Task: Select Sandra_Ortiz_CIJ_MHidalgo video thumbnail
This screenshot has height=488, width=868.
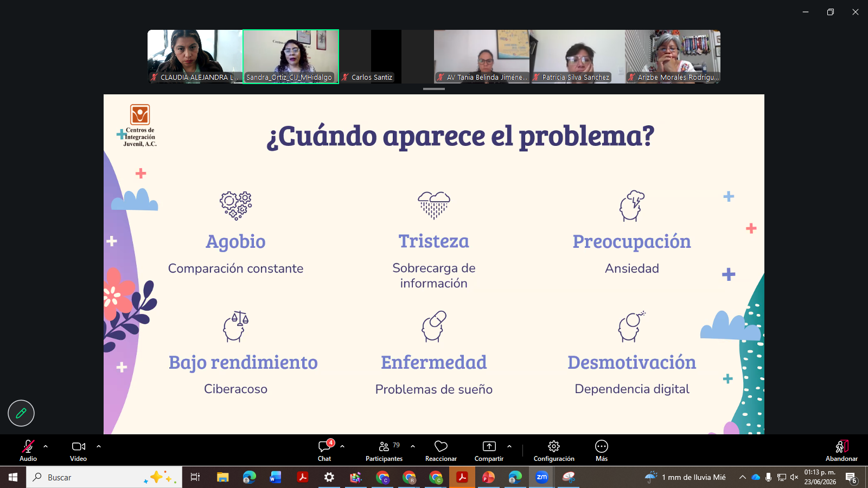Action: (x=291, y=56)
